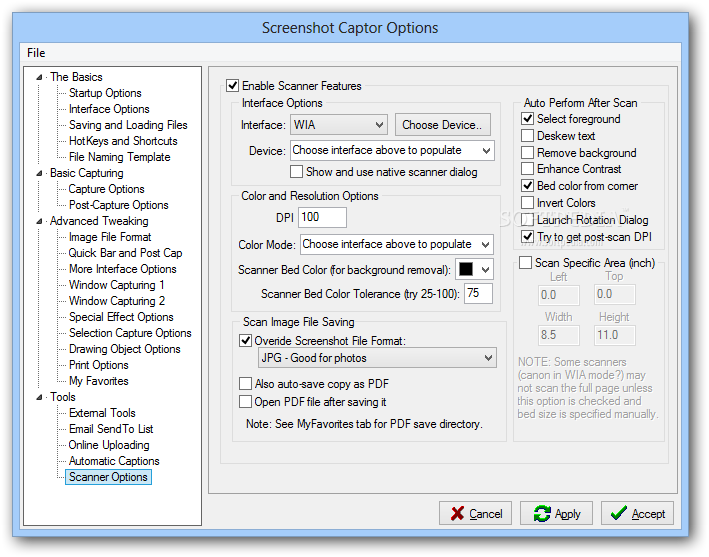This screenshot has width=709, height=557.
Task: Toggle Try to get post-scan DPI
Action: coord(527,236)
